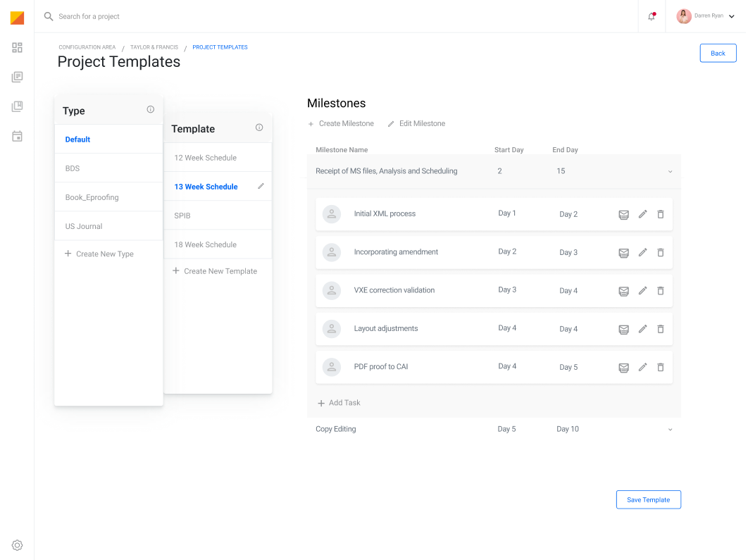Edit the VXE correction validation task
Image resolution: width=748 pixels, height=560 pixels.
click(642, 290)
